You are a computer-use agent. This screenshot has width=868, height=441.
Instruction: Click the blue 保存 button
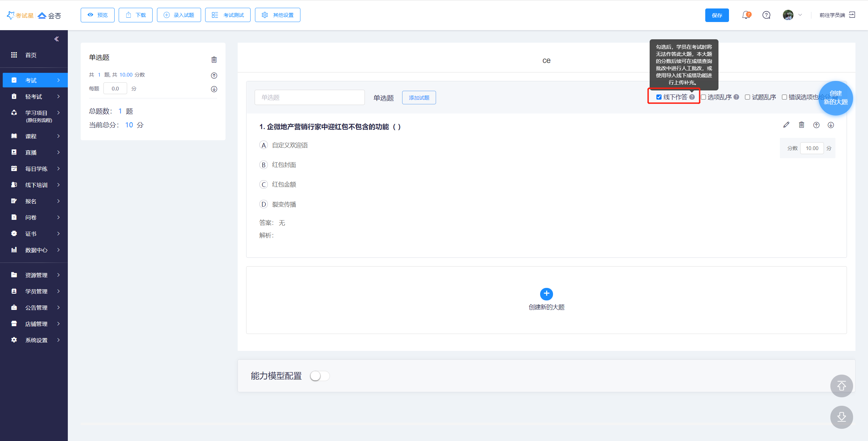click(x=717, y=15)
